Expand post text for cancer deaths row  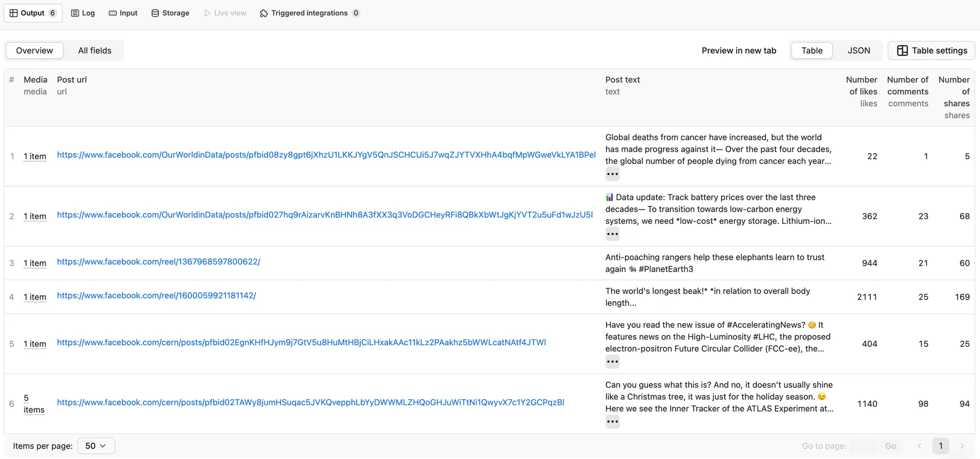tap(612, 174)
